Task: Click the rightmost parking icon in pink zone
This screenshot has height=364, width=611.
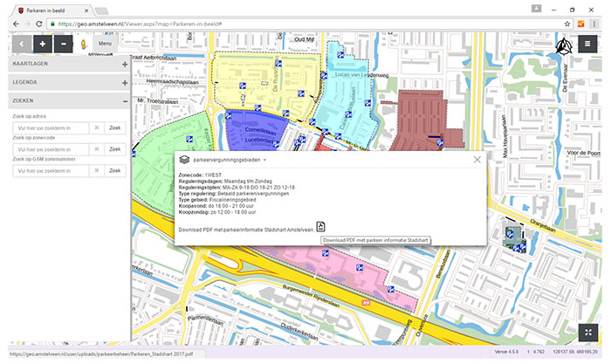Action: tap(391, 289)
